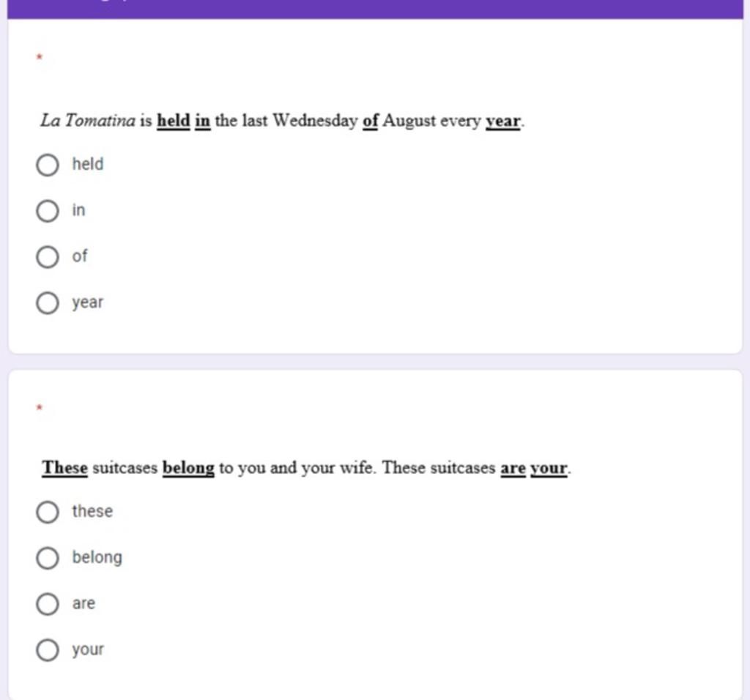Click the red asterisk above La Tomatina question
The height and width of the screenshot is (700, 750).
(x=40, y=56)
